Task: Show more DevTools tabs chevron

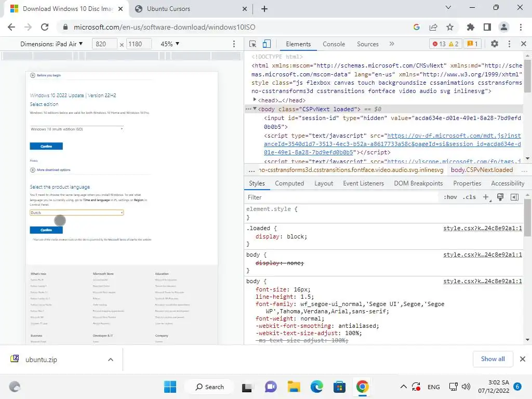Action: [x=392, y=44]
